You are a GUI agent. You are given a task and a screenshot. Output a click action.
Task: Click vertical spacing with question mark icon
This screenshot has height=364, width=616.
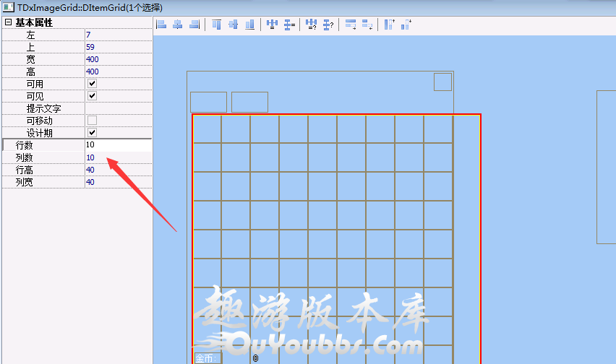coord(328,25)
